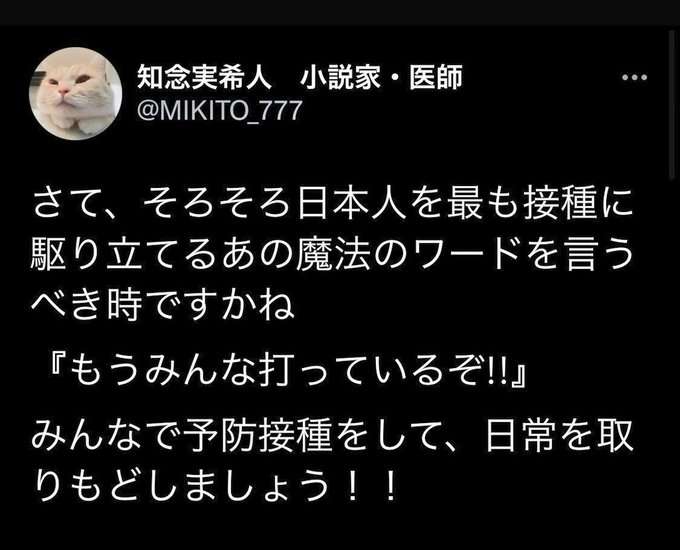Click the dark header bar at top
680x550 pixels.
tap(340, 13)
